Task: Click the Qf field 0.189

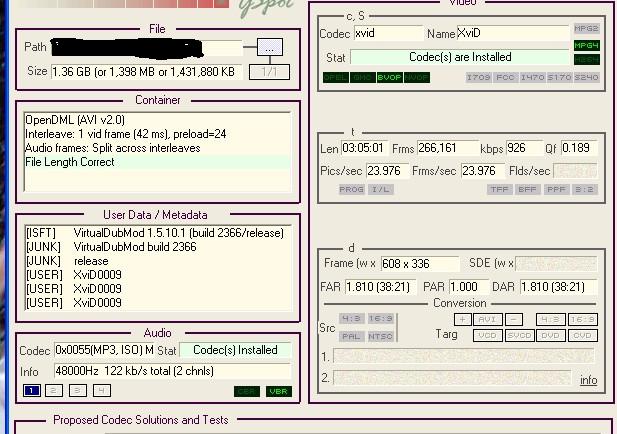Action: (579, 148)
